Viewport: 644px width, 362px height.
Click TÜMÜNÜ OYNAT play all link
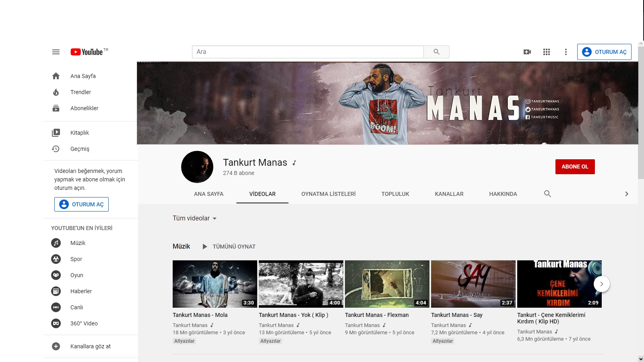click(x=234, y=247)
